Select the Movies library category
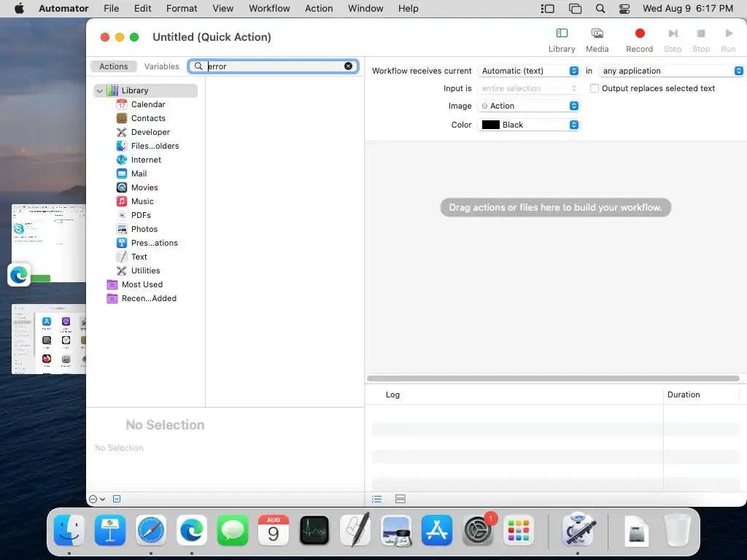 tap(144, 187)
